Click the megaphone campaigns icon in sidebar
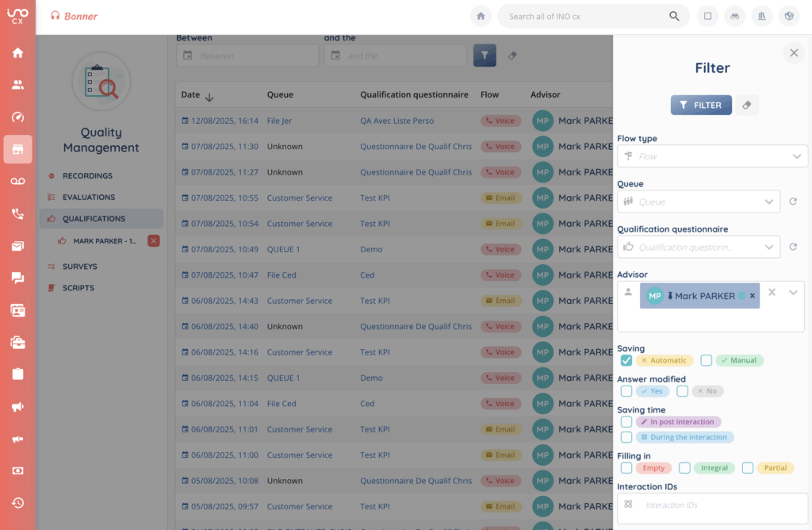The height and width of the screenshot is (530, 812). 17,407
